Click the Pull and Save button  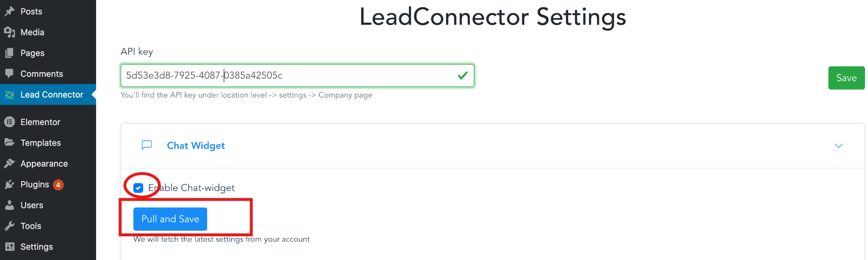click(170, 219)
